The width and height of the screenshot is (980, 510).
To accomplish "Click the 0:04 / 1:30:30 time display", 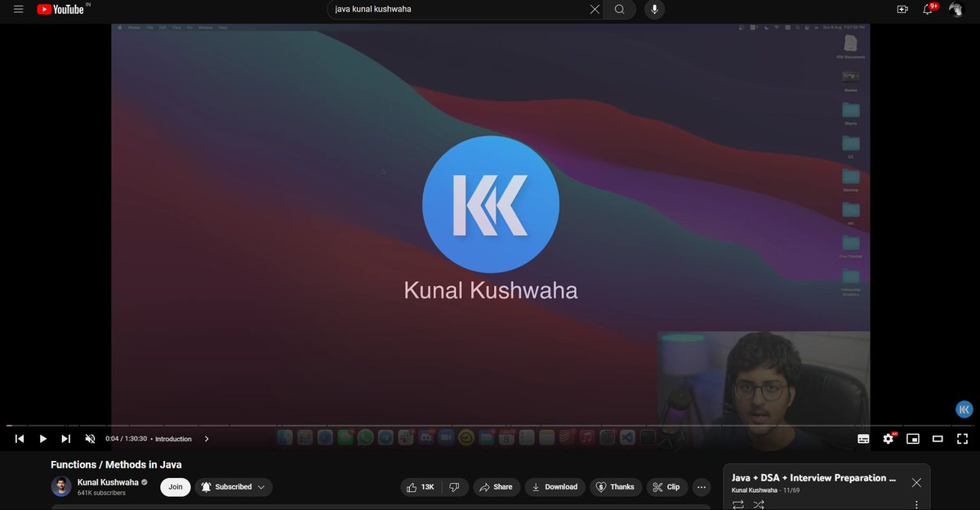I will 126,439.
